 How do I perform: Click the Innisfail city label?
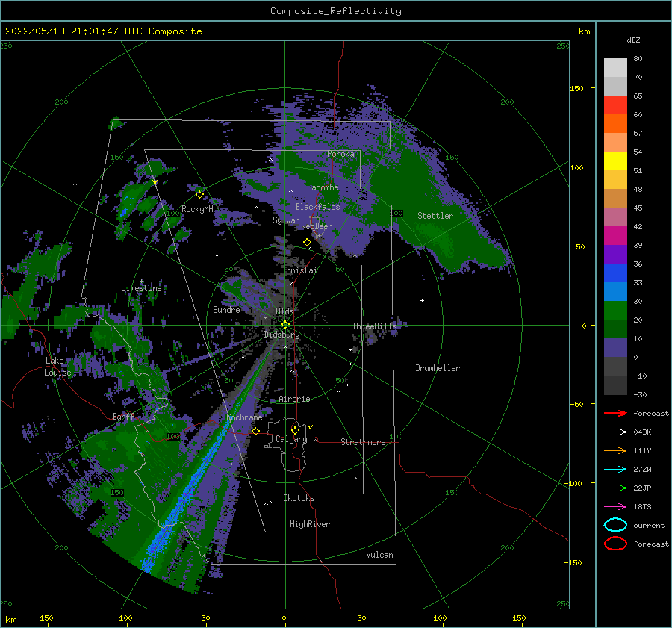click(302, 270)
